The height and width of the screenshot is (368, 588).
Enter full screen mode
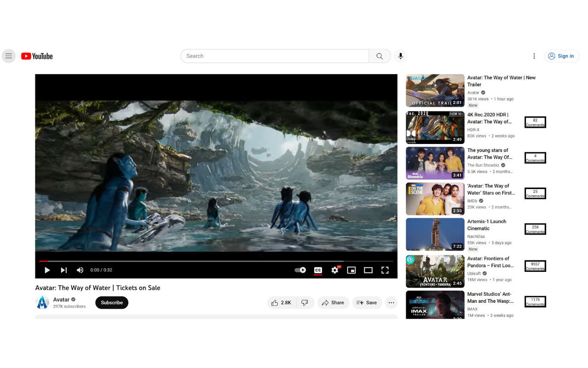(x=385, y=270)
